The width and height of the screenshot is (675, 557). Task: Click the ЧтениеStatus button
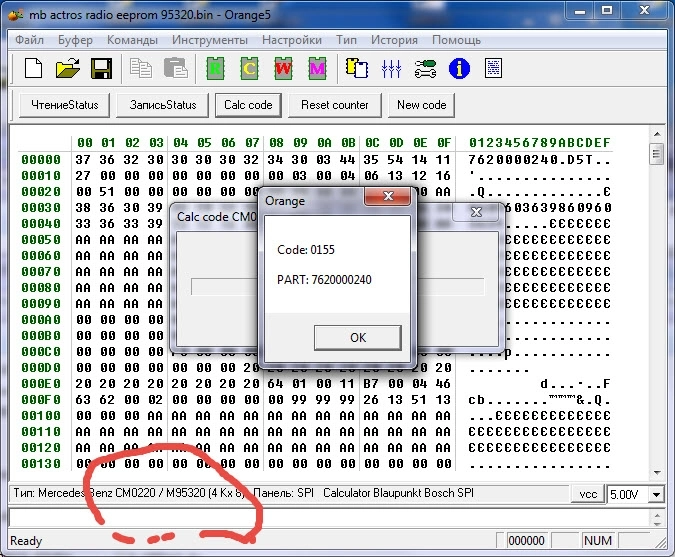[65, 105]
